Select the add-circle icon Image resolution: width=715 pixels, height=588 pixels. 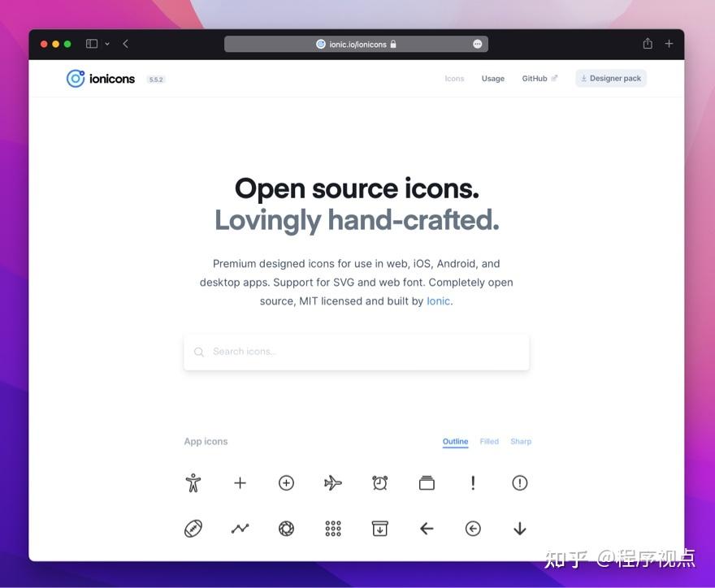coord(286,482)
